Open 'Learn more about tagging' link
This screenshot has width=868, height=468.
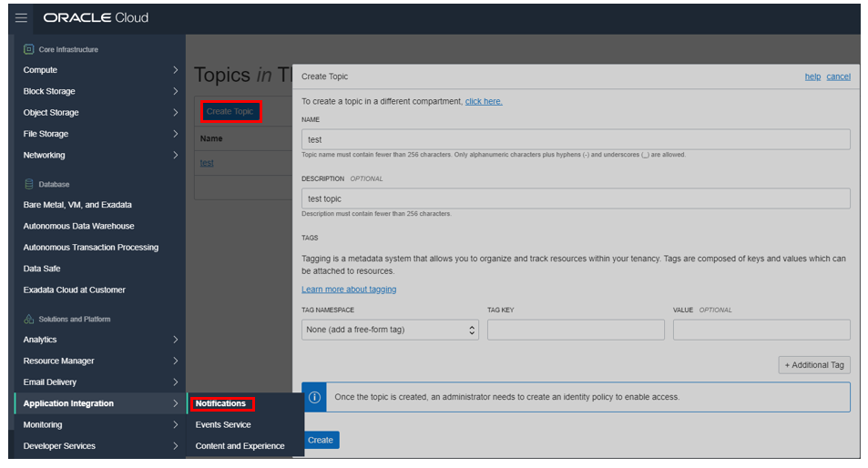(349, 290)
